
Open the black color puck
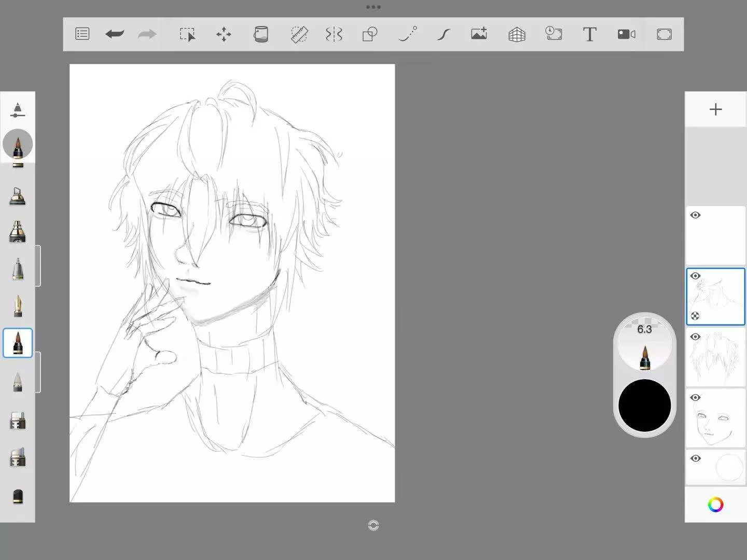coord(644,405)
